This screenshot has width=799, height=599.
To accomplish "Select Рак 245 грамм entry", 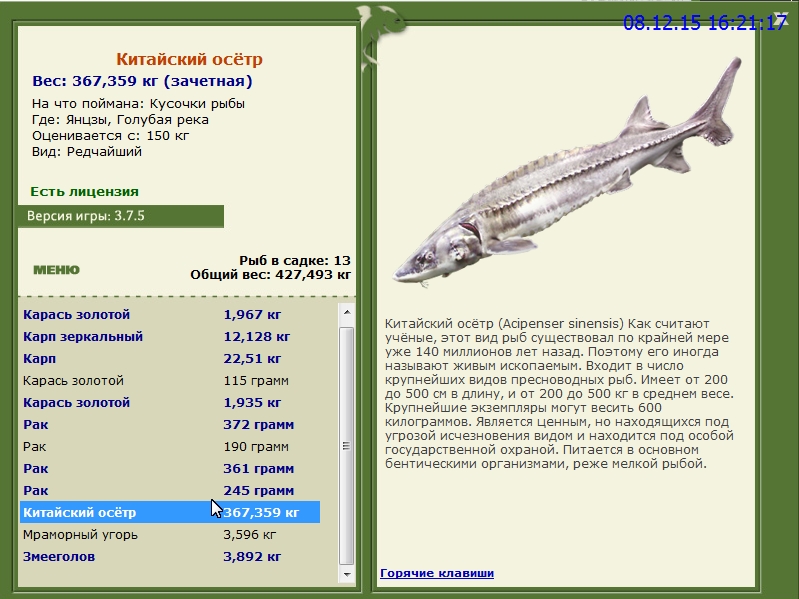I will click(170, 491).
